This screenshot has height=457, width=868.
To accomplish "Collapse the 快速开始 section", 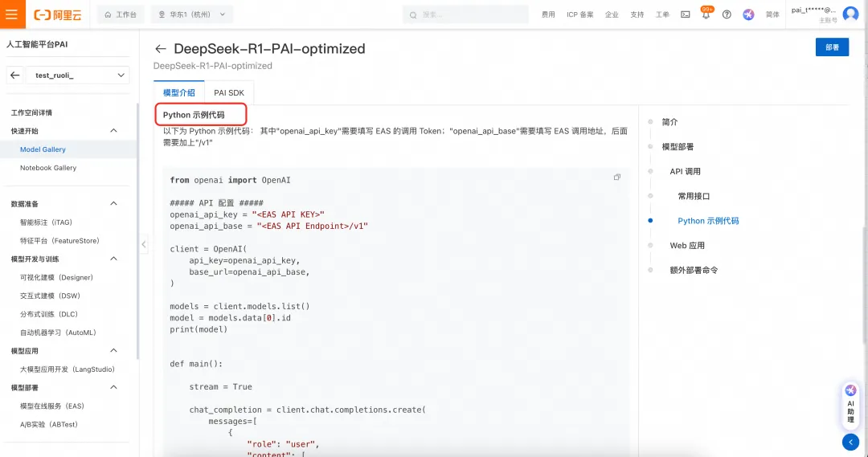I will [113, 131].
